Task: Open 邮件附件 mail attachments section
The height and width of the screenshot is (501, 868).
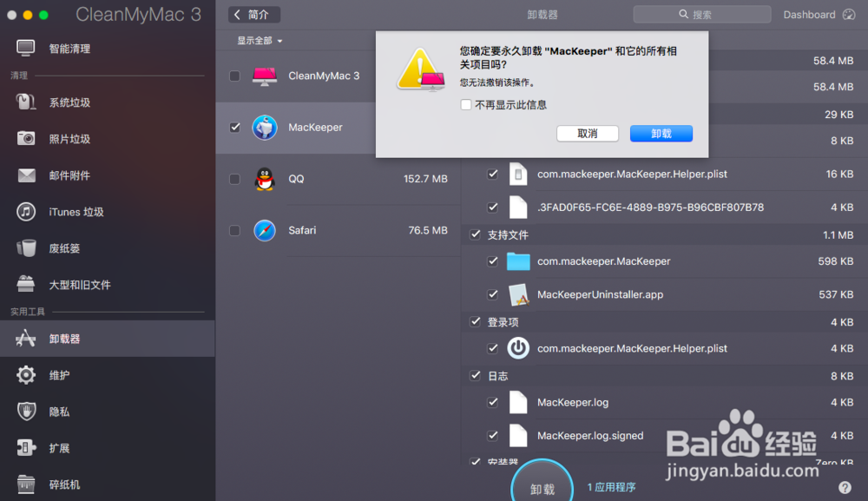Action: pos(108,175)
